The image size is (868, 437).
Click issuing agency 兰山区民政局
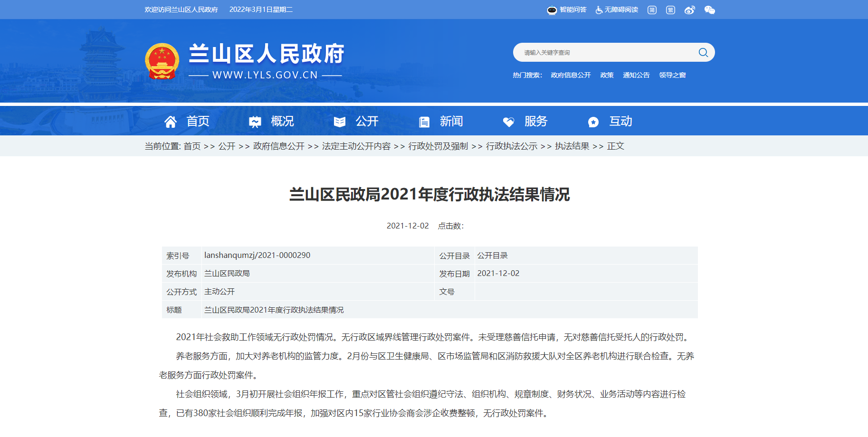point(227,274)
